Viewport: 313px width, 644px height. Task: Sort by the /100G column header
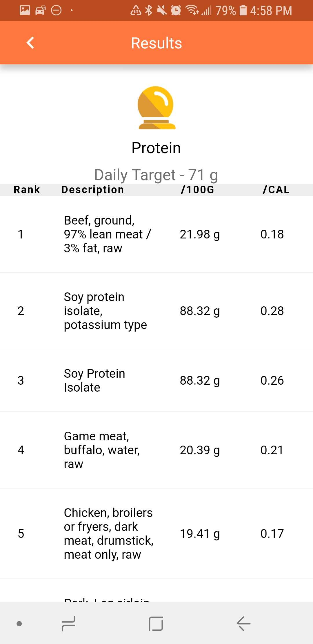(197, 190)
